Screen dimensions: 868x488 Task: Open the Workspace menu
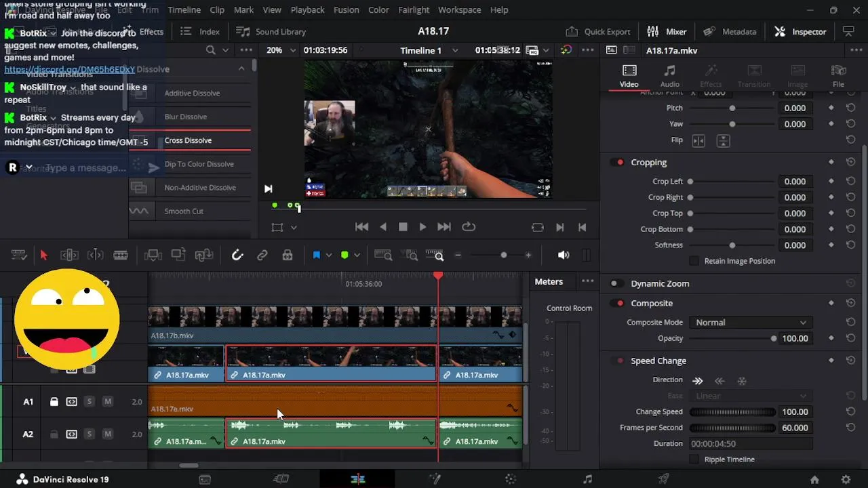coord(459,10)
